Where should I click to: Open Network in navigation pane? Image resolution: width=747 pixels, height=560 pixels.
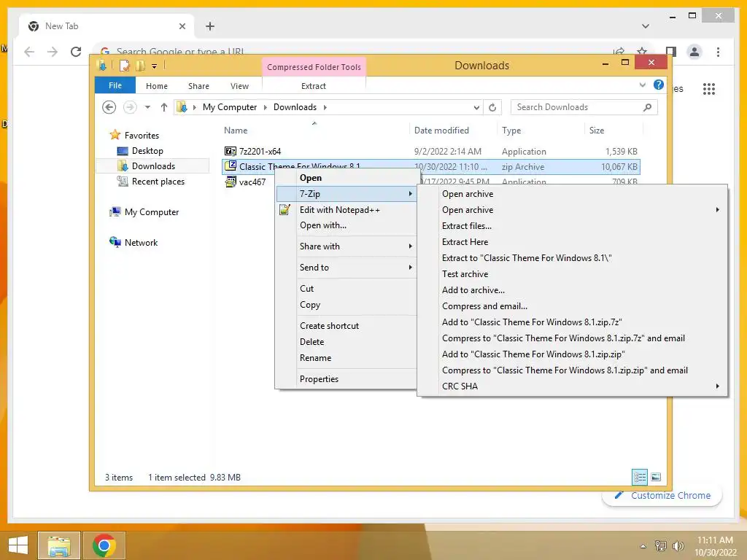141,242
